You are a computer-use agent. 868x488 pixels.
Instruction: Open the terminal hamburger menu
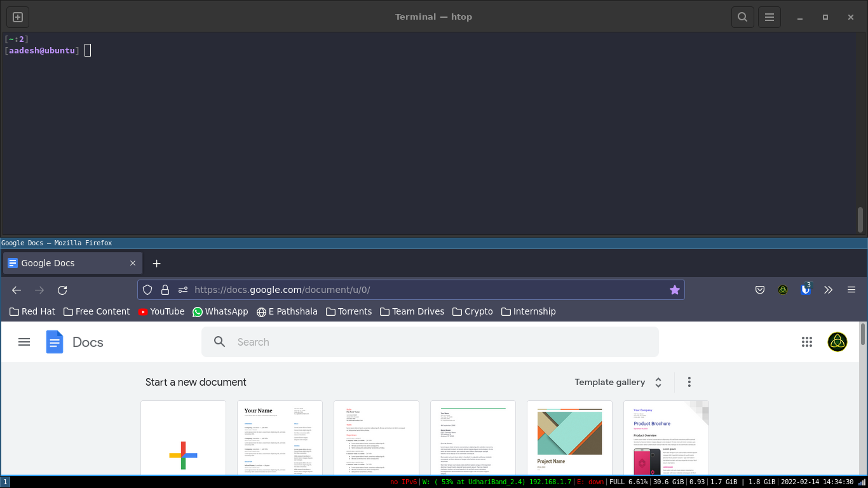click(x=769, y=17)
